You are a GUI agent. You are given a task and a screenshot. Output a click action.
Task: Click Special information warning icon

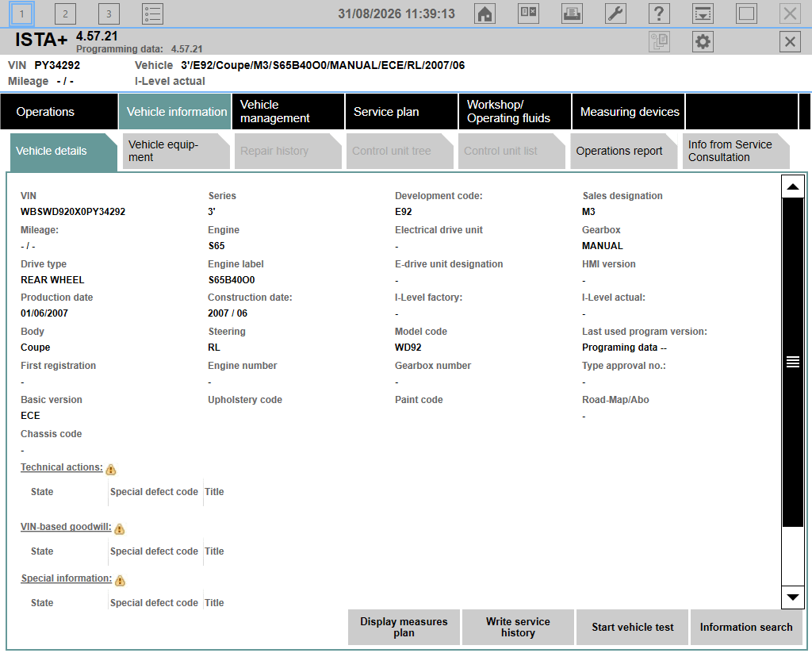point(121,581)
